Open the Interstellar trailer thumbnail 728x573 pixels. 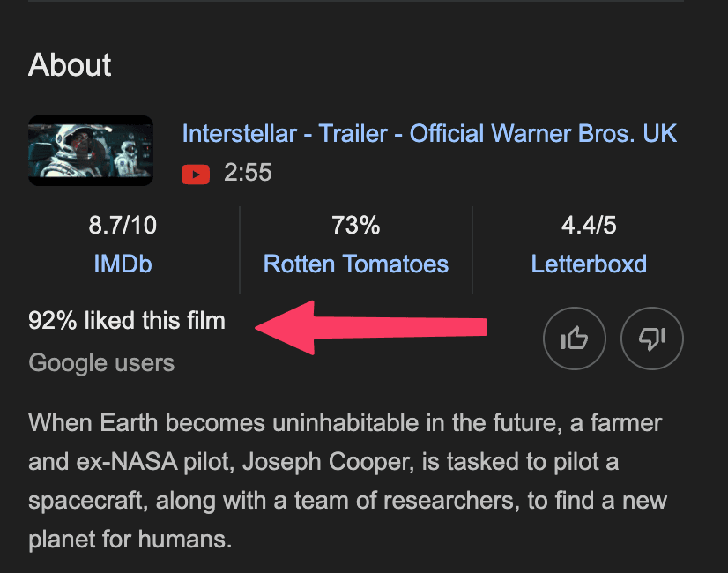(91, 151)
